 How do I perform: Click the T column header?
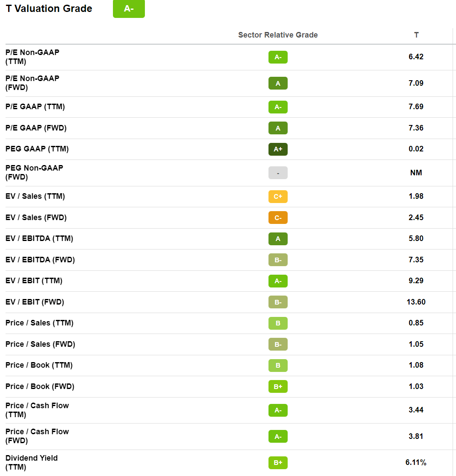[x=416, y=35]
